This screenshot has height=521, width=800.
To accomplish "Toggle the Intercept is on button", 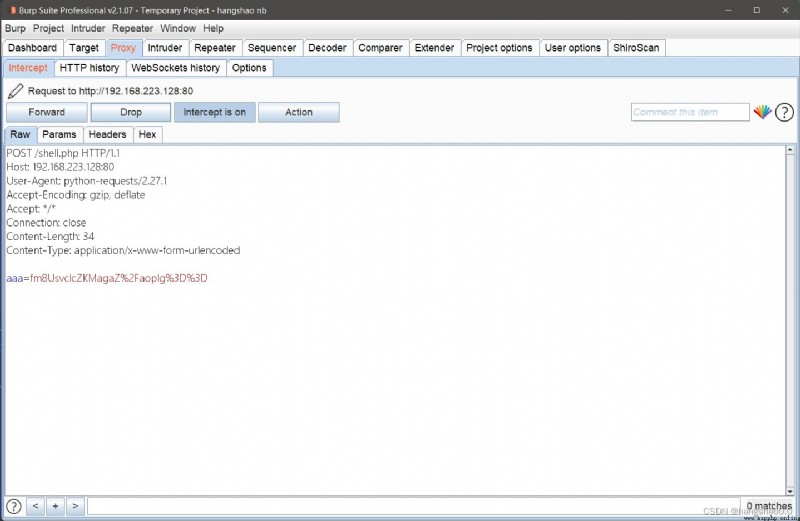I will [214, 112].
